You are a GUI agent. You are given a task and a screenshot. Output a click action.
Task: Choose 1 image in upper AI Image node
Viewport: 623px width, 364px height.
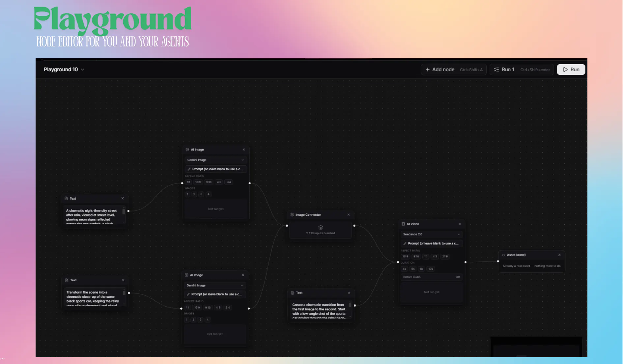(x=187, y=194)
